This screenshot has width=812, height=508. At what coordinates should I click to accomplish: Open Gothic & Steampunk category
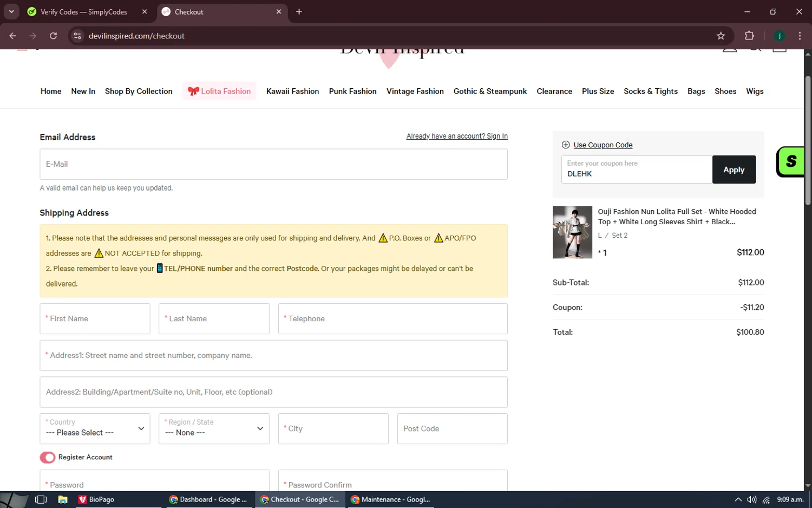click(x=490, y=91)
